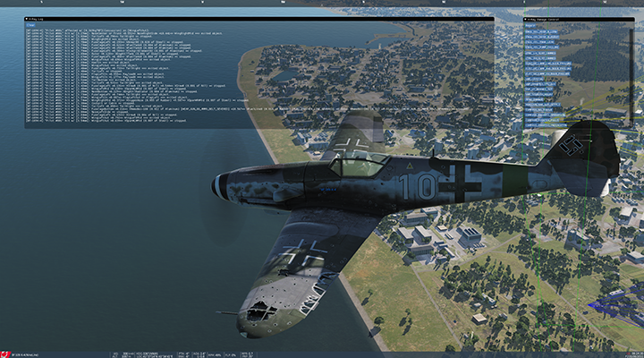Select the damage control window title bar

pyautogui.click(x=572, y=18)
